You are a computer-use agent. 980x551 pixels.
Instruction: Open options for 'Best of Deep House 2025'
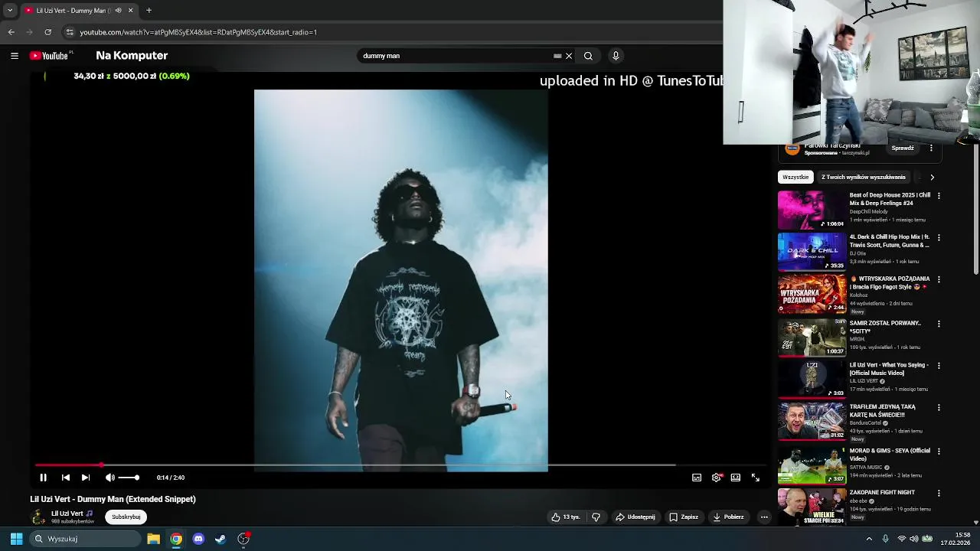(x=939, y=196)
